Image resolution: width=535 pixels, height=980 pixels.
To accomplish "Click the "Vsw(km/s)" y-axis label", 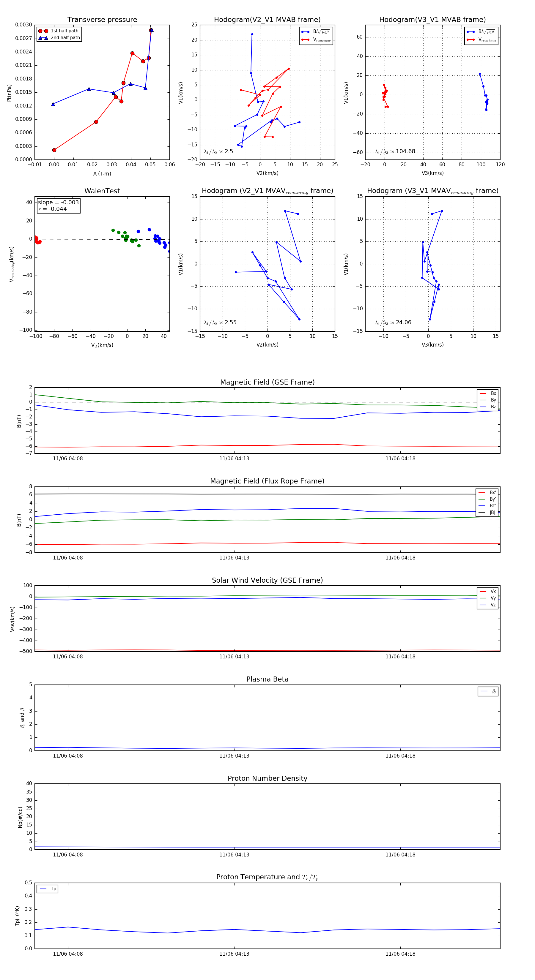I will point(12,619).
